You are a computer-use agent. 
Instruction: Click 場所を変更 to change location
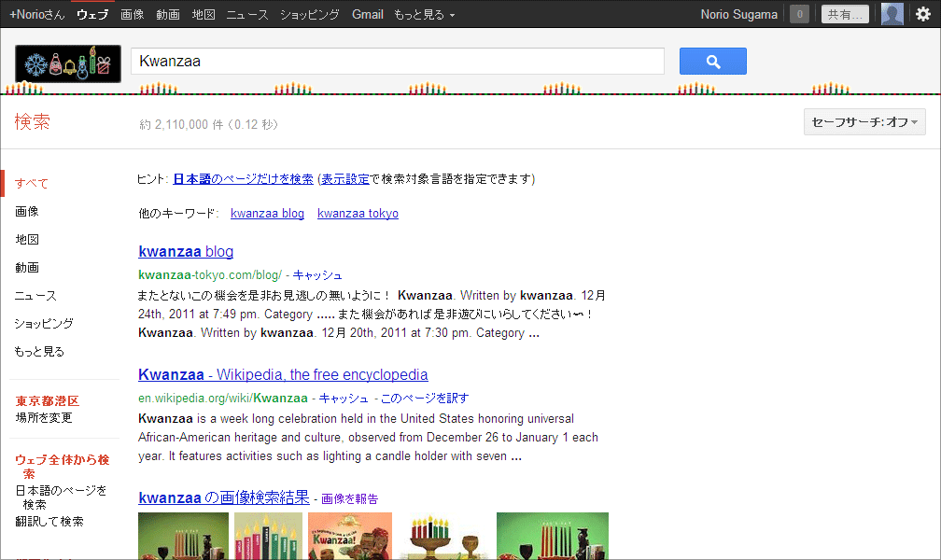[44, 418]
